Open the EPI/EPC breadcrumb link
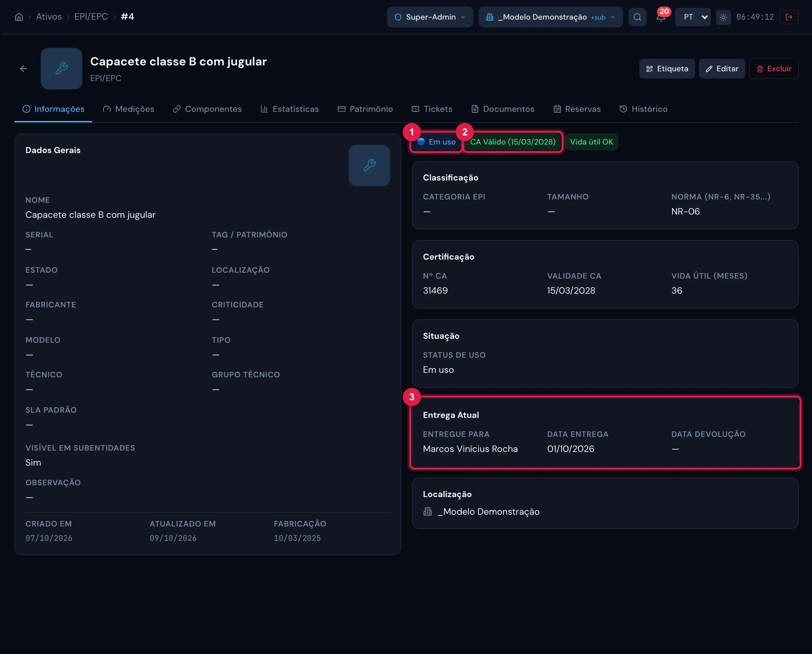This screenshot has width=812, height=654. point(91,17)
